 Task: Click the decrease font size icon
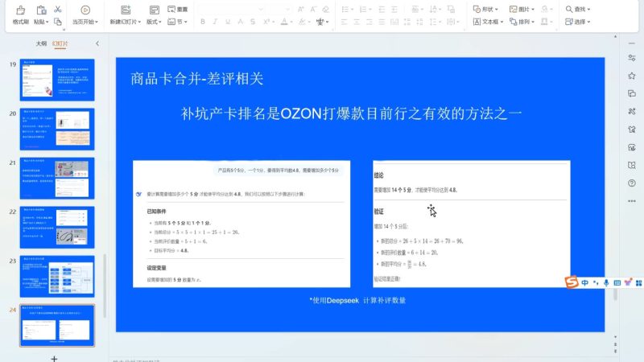click(313, 9)
